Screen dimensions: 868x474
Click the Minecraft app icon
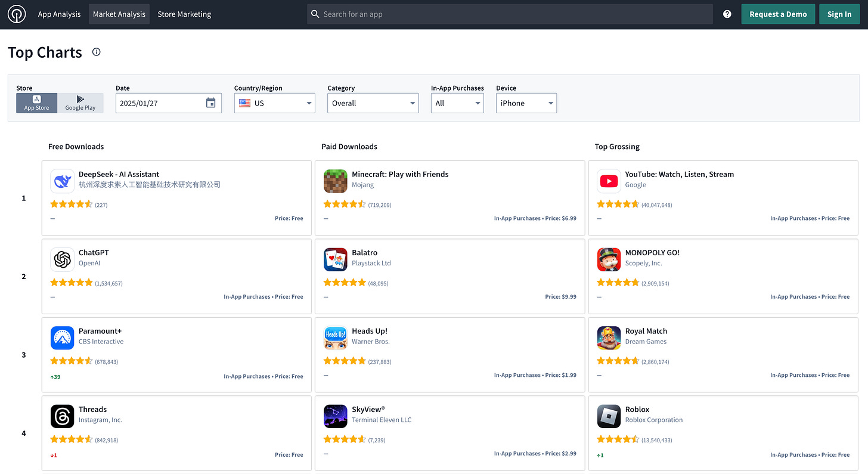click(x=336, y=181)
